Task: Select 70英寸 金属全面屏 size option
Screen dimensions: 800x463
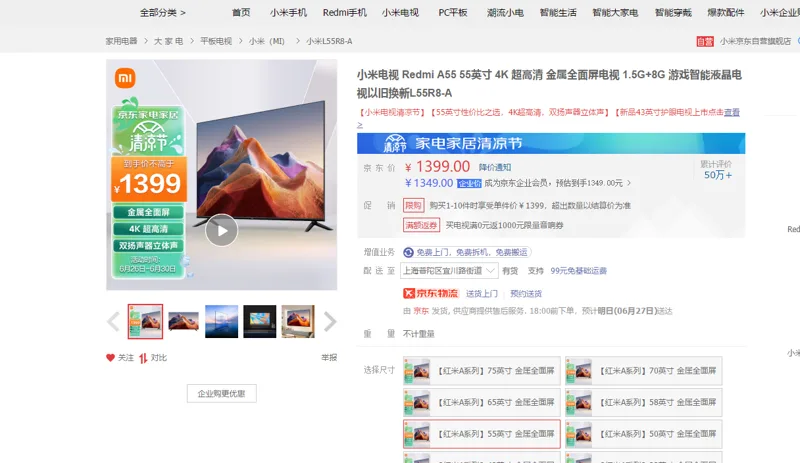Action: [644, 371]
